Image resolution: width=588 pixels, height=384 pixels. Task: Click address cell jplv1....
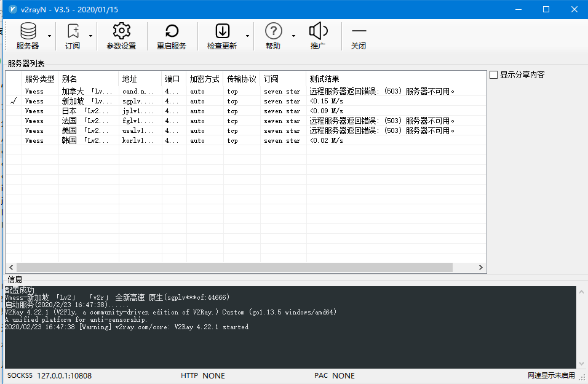click(138, 111)
